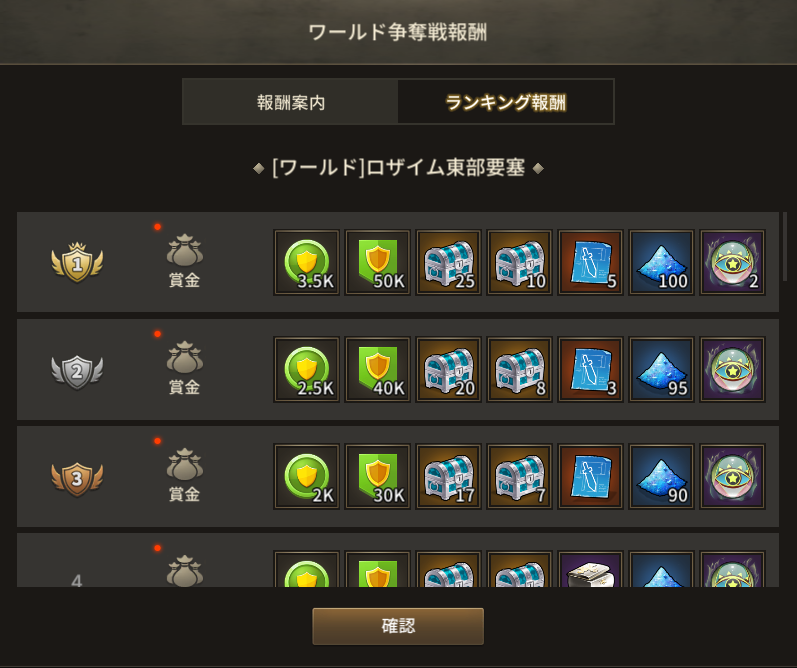Click the rank 4 scroll item reward
The height and width of the screenshot is (668, 797).
tap(591, 569)
